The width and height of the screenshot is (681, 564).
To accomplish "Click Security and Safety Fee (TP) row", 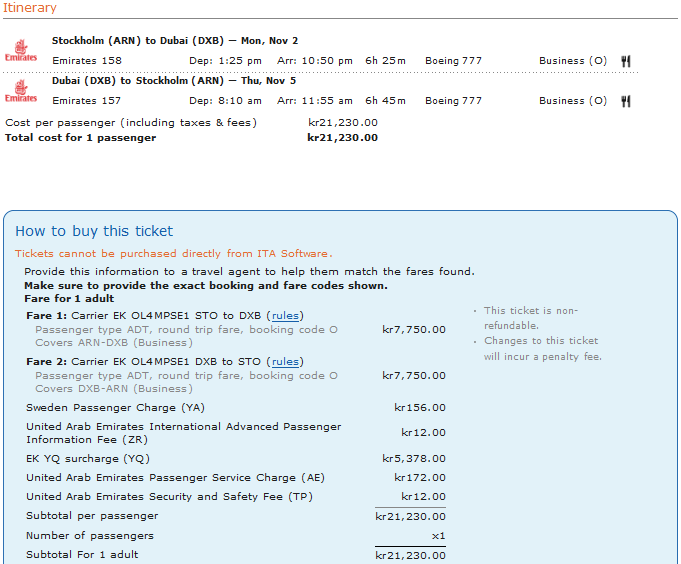I will click(236, 497).
